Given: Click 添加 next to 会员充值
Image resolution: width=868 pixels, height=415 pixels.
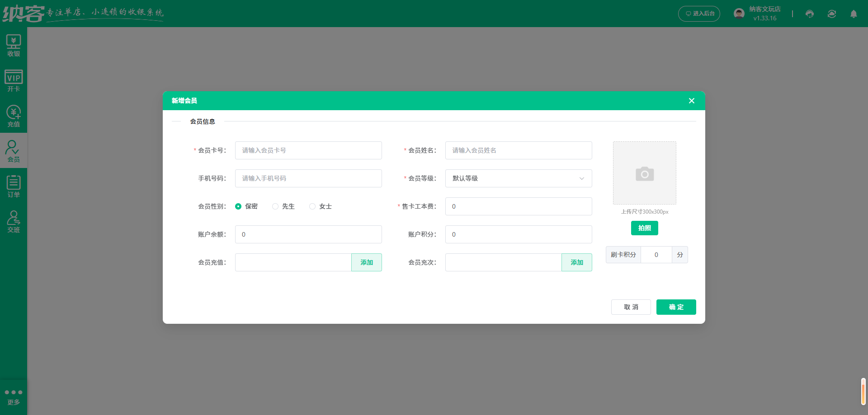Looking at the screenshot, I should pos(367,262).
